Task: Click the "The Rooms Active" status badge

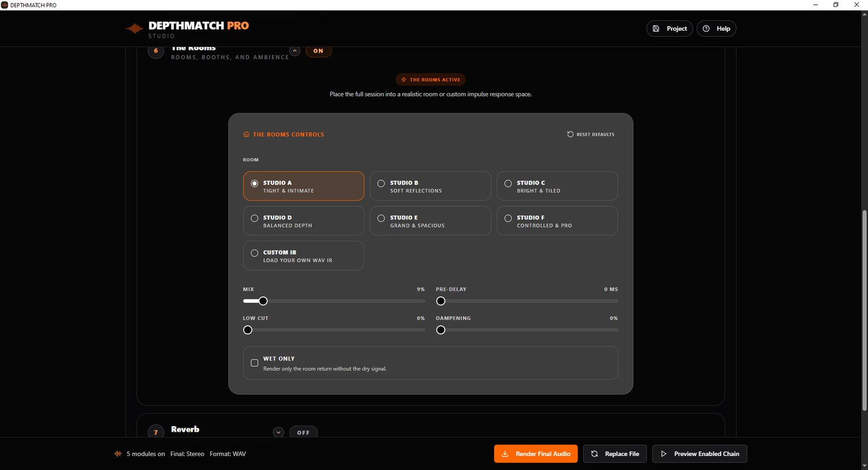Action: 431,79
